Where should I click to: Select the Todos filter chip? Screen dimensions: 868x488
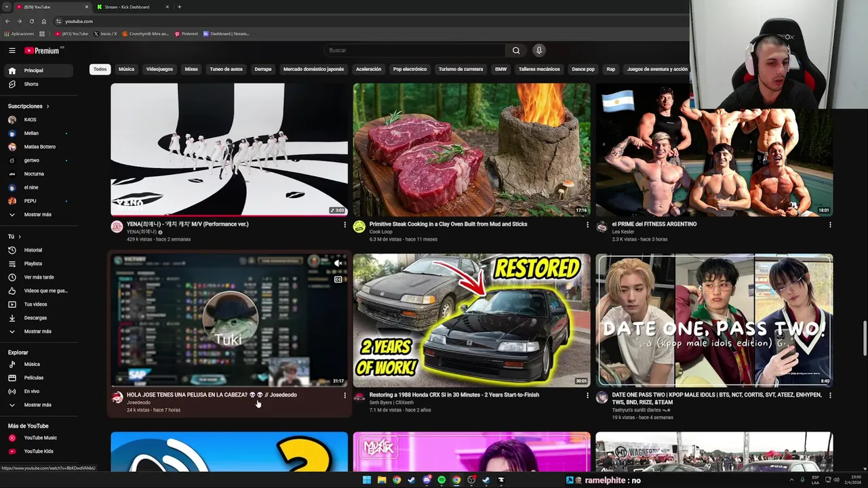(100, 69)
